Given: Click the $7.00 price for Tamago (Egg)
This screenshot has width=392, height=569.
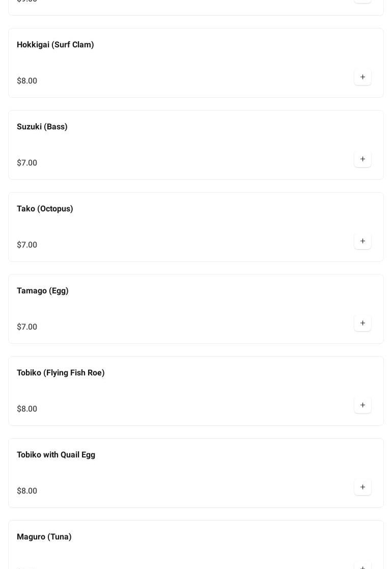Looking at the screenshot, I should (27, 327).
